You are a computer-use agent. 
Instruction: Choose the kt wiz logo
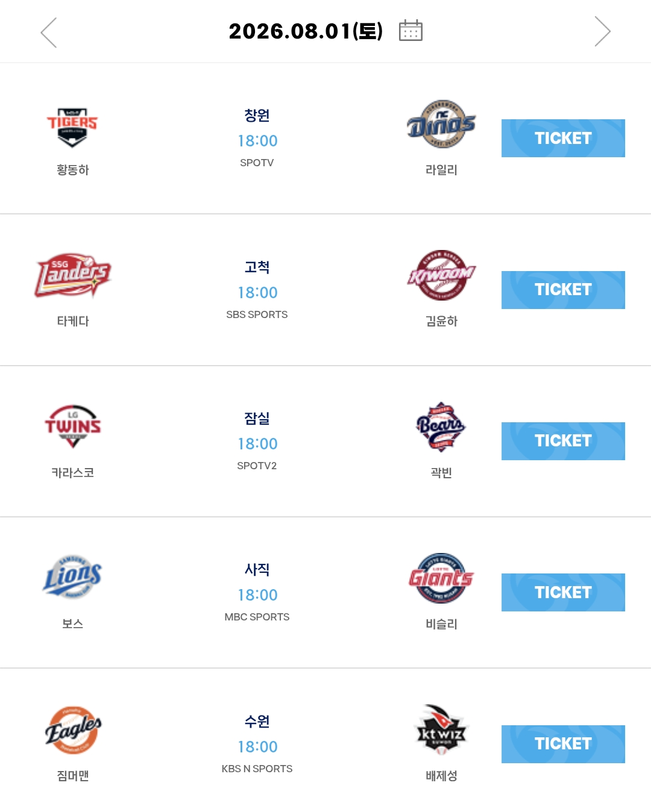coord(441,729)
